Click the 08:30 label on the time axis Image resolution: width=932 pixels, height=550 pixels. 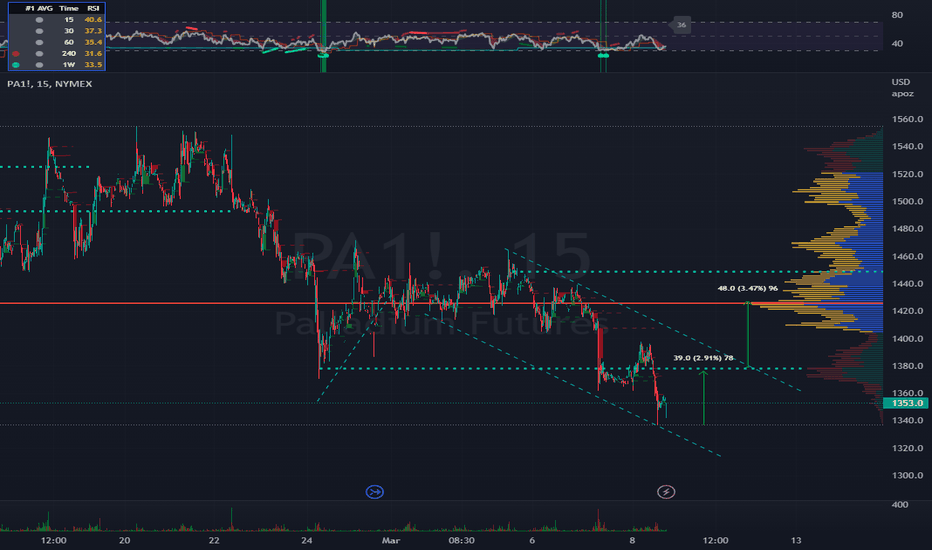[461, 540]
